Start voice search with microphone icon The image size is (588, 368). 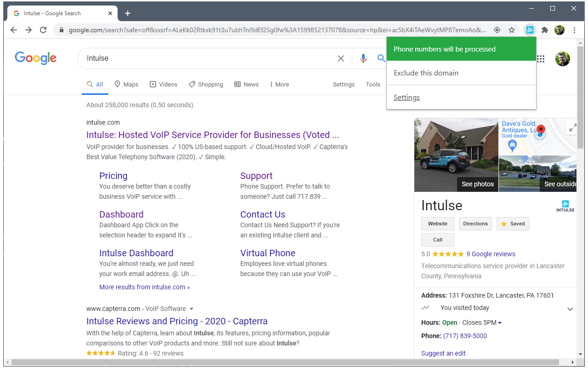(x=363, y=58)
